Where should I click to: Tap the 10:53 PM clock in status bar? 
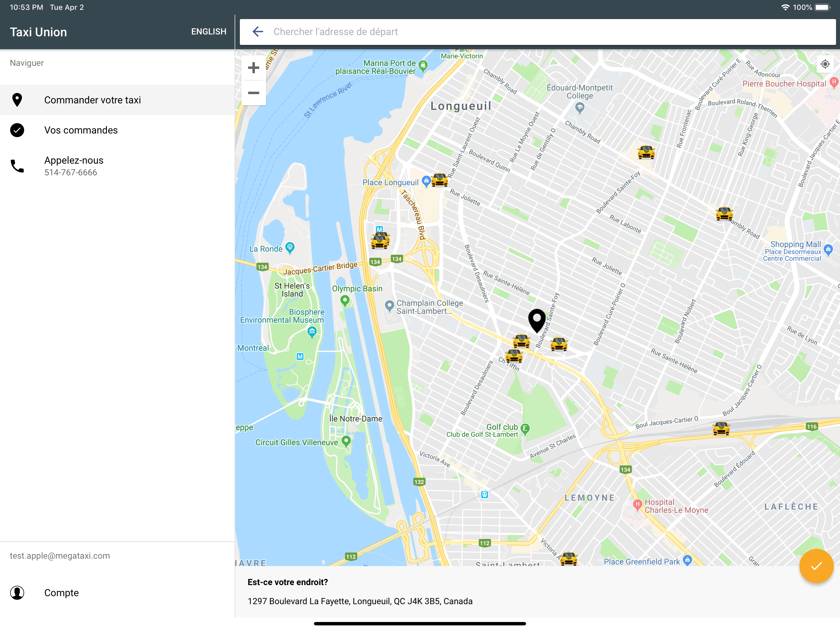[x=26, y=7]
